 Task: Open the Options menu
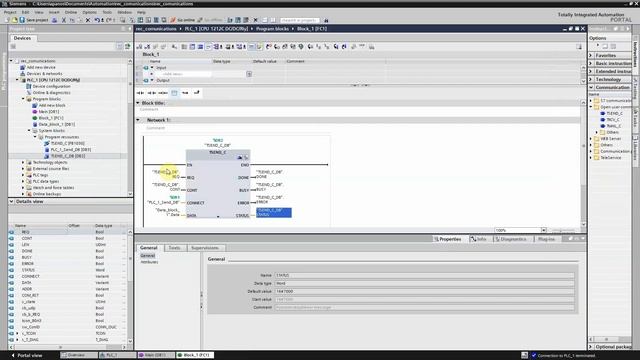tap(89, 12)
